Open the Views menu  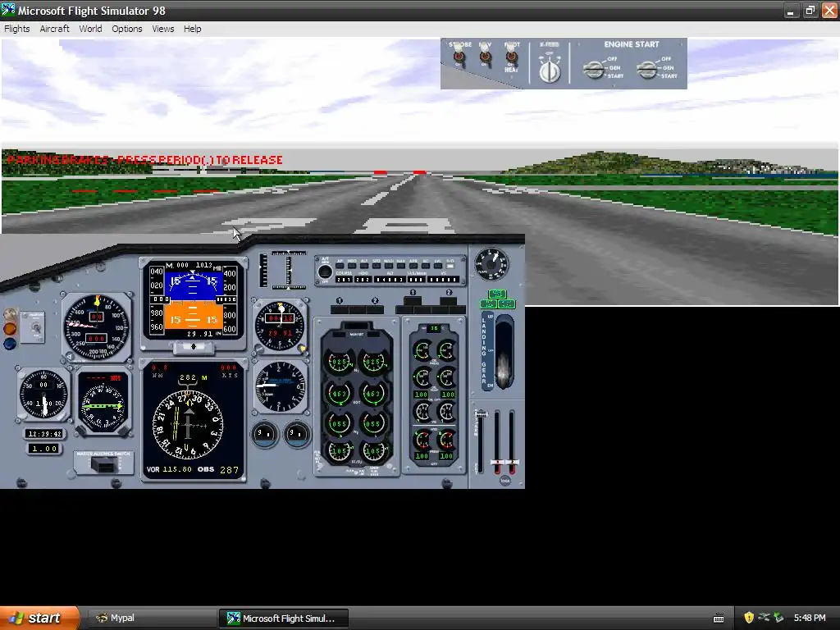coord(163,29)
